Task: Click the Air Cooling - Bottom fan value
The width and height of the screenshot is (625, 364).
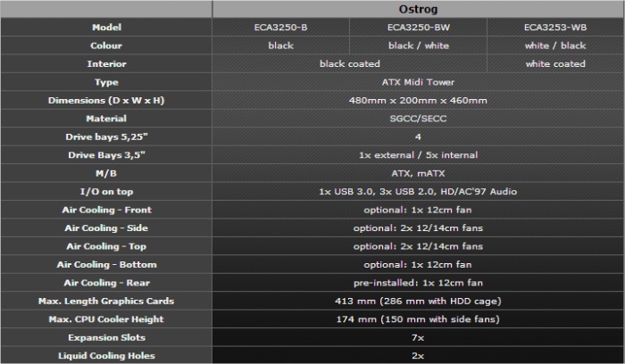Action: pyautogui.click(x=418, y=264)
